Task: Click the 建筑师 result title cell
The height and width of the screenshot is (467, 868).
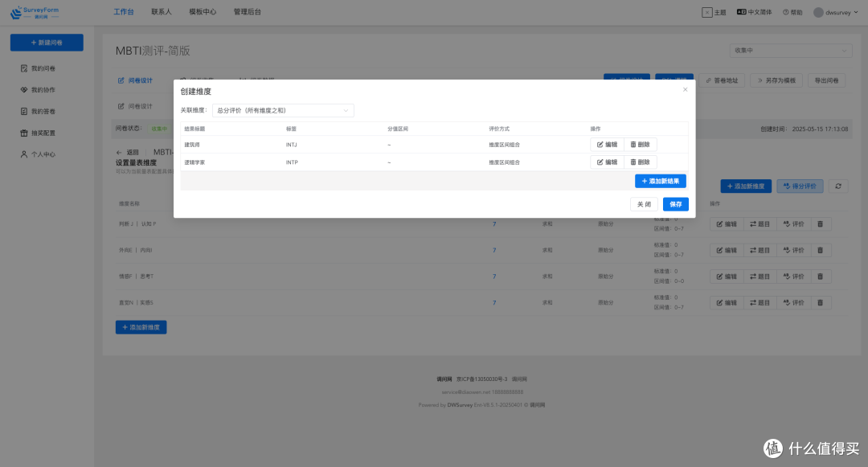Action: point(192,145)
